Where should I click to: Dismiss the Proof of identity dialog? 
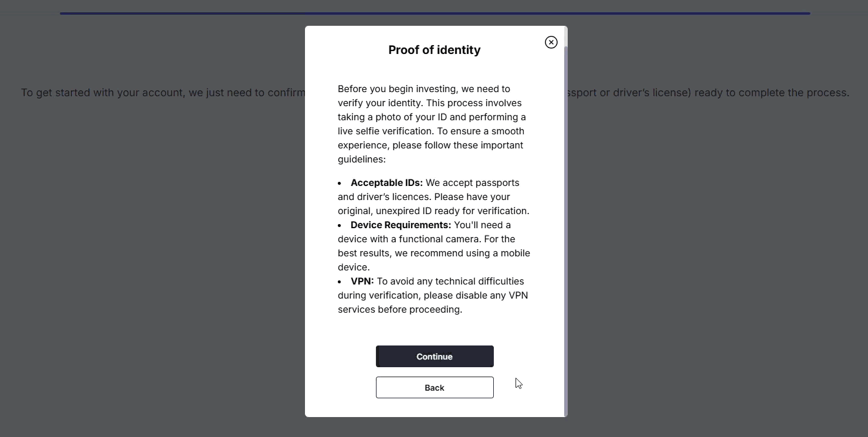(551, 42)
